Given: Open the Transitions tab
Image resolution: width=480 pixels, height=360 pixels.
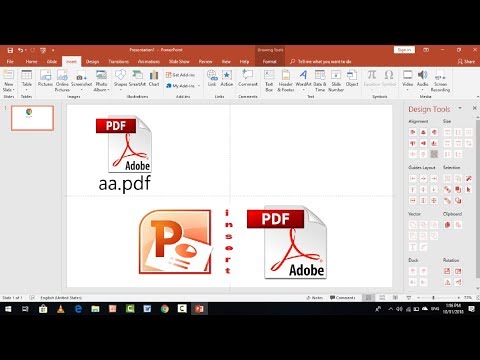Looking at the screenshot, I should coord(118,62).
